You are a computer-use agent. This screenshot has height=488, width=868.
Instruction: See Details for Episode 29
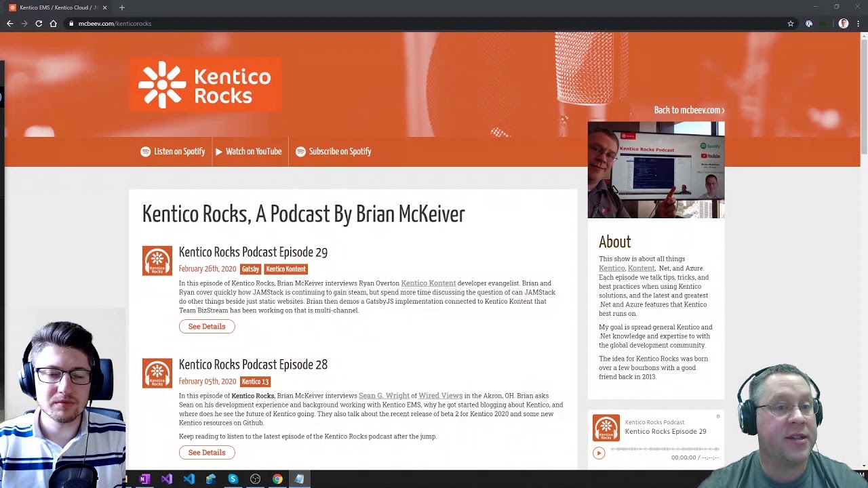[207, 327]
